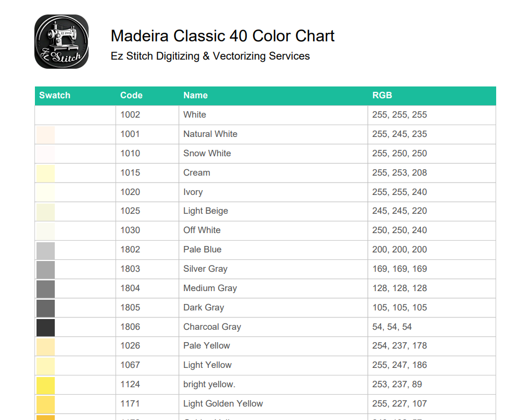Click RGB value 255, 255, 240 for Ivory

[400, 192]
